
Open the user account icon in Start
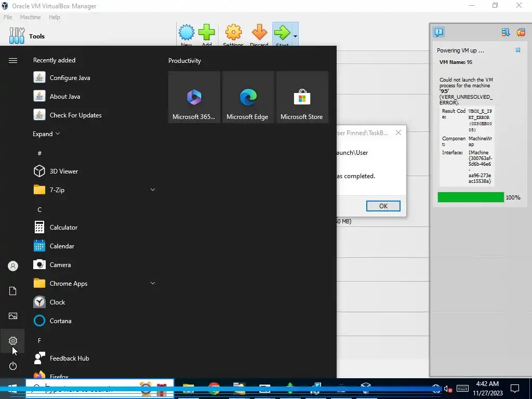coord(13,266)
